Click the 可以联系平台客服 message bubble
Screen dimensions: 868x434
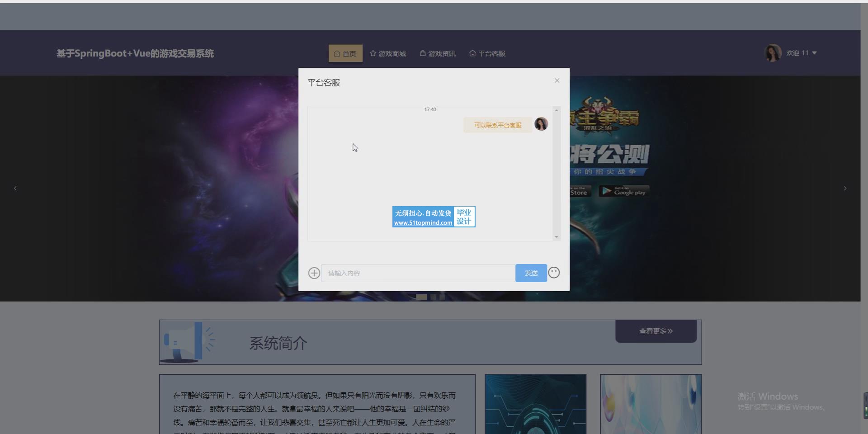click(497, 125)
